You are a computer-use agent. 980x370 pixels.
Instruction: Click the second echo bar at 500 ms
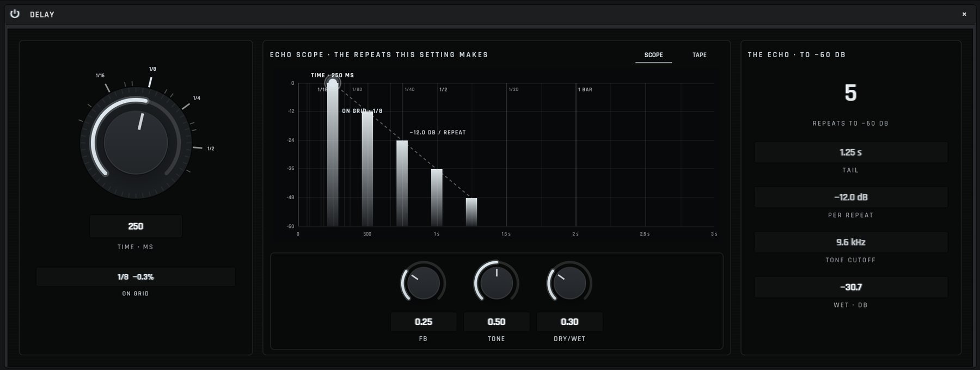tap(367, 169)
